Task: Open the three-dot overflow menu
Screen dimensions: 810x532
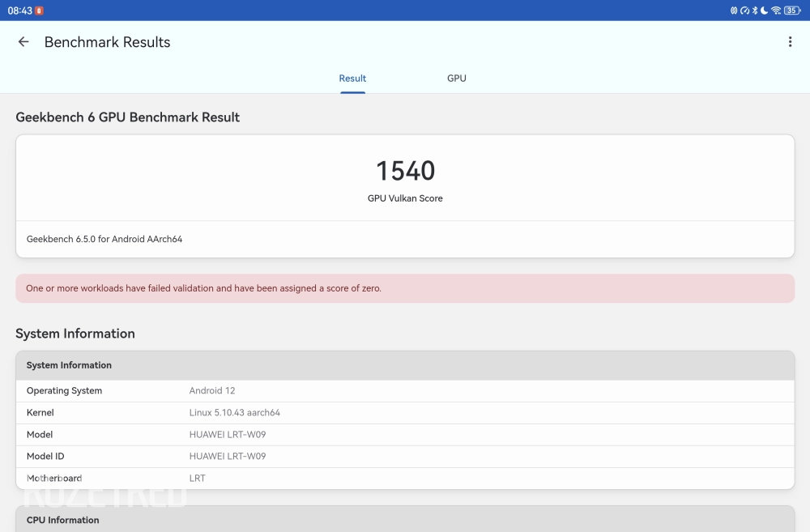Action: click(790, 42)
